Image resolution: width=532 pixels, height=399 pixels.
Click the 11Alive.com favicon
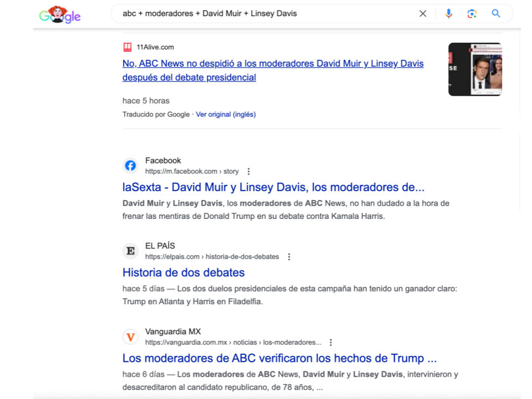pos(127,47)
